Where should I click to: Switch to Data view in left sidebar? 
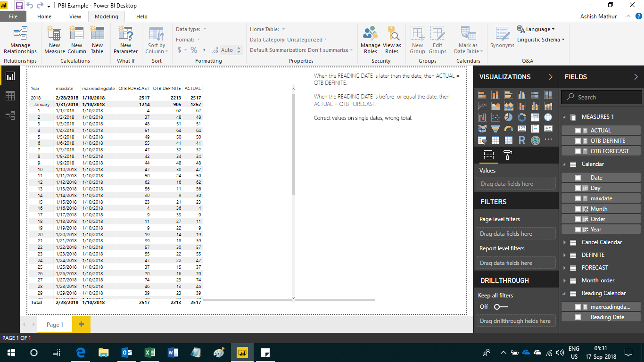[10, 96]
